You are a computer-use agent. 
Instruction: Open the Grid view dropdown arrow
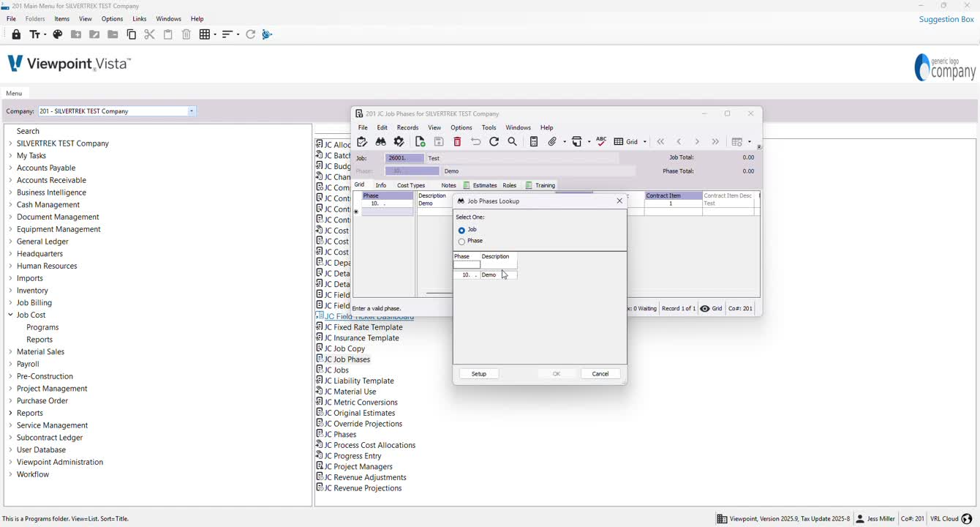[x=644, y=142]
